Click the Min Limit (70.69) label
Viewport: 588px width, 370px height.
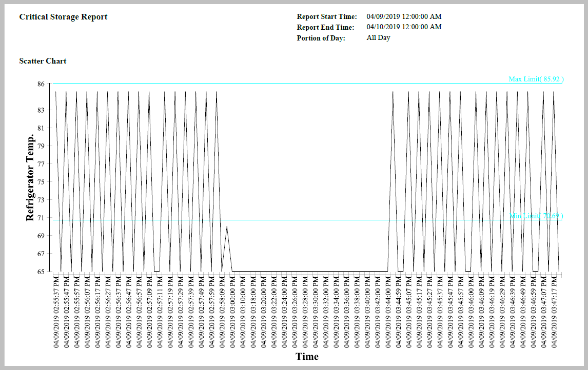(x=536, y=216)
